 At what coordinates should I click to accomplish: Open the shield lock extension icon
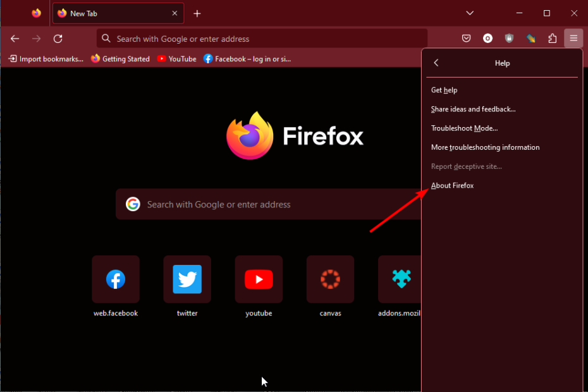[x=509, y=39]
